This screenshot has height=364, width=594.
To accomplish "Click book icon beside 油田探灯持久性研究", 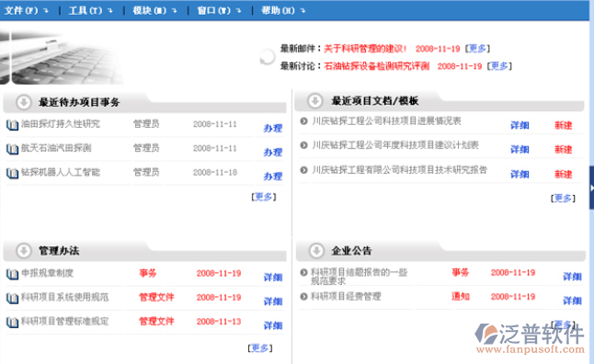I will [x=12, y=125].
